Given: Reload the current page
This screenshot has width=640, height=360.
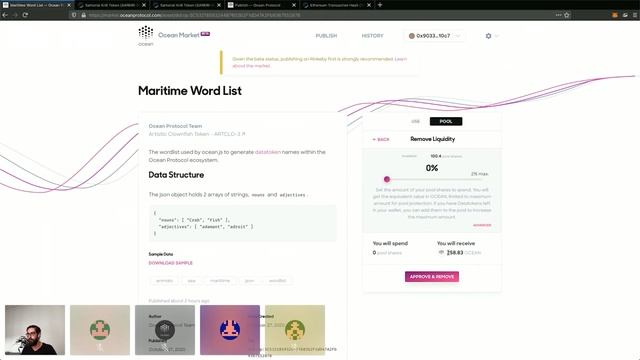Looking at the screenshot, I should 25,15.
